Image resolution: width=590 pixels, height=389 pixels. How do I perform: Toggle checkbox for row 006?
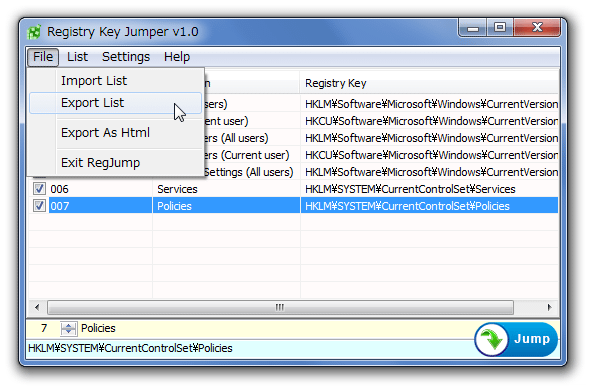point(39,188)
